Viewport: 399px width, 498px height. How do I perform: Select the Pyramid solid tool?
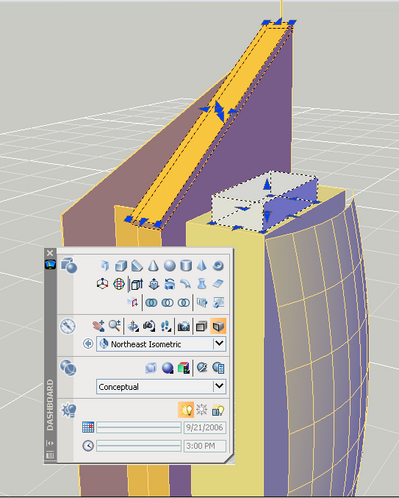202,266
